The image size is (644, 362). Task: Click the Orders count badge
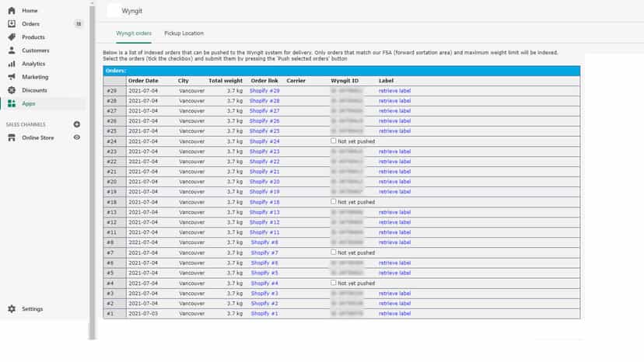(x=79, y=24)
